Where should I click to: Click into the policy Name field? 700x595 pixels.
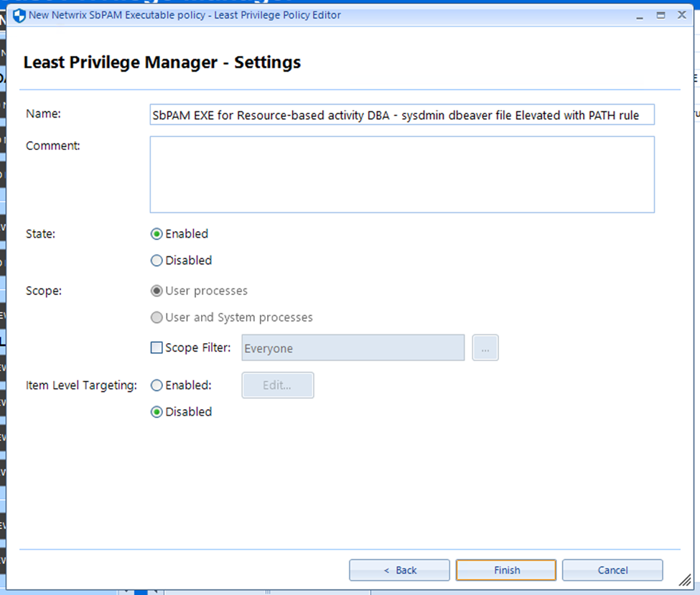pos(401,115)
